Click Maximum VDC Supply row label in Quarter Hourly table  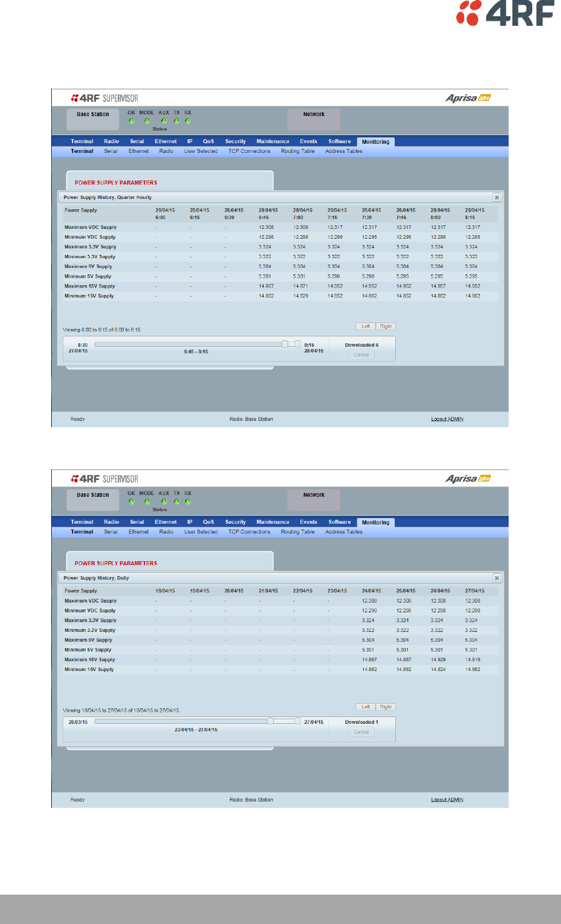click(90, 228)
